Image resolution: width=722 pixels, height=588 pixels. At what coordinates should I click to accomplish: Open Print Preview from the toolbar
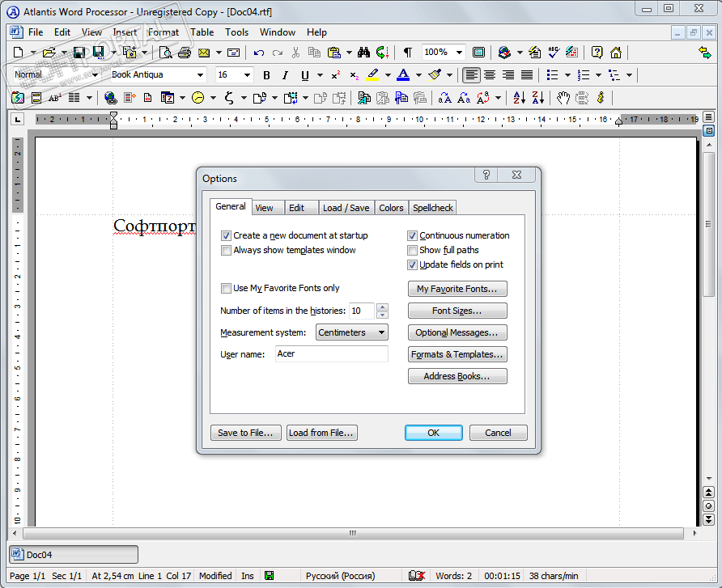pyautogui.click(x=165, y=53)
